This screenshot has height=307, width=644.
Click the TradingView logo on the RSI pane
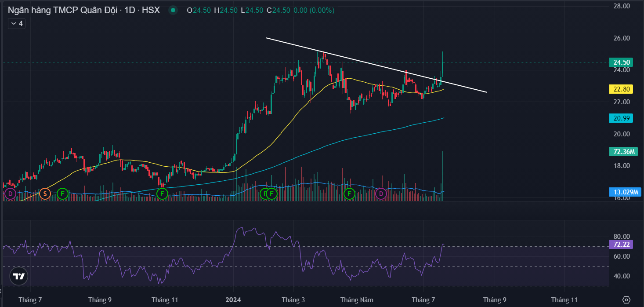pyautogui.click(x=18, y=276)
